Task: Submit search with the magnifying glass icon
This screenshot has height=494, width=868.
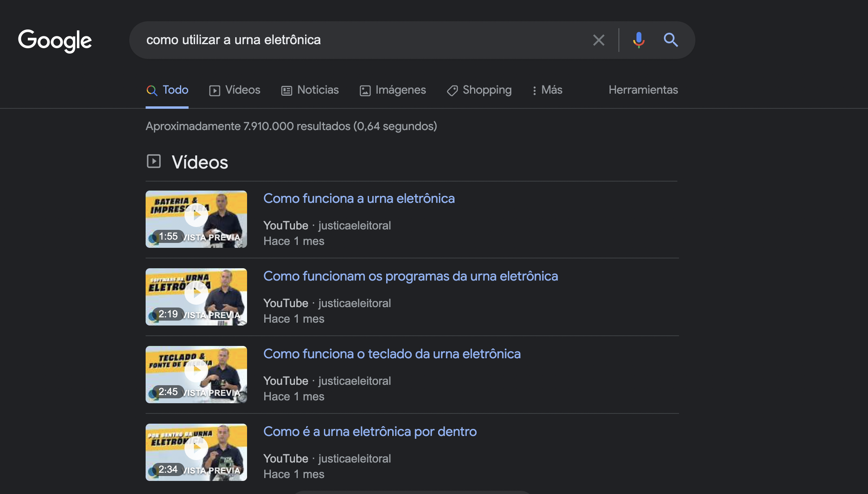Action: 671,40
